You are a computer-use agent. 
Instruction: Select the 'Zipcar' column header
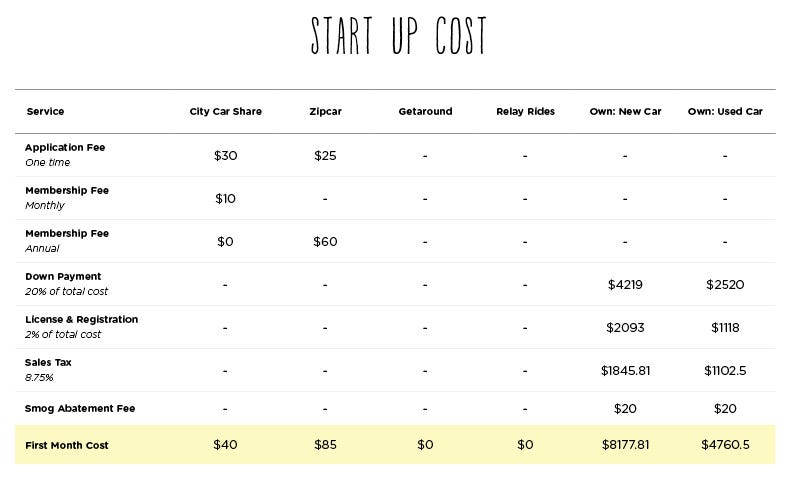(x=326, y=111)
